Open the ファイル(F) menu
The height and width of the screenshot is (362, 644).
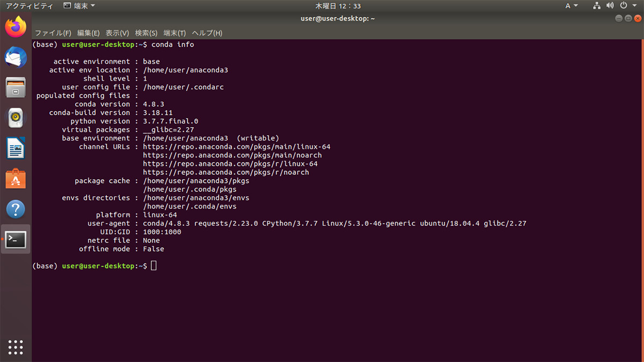53,33
